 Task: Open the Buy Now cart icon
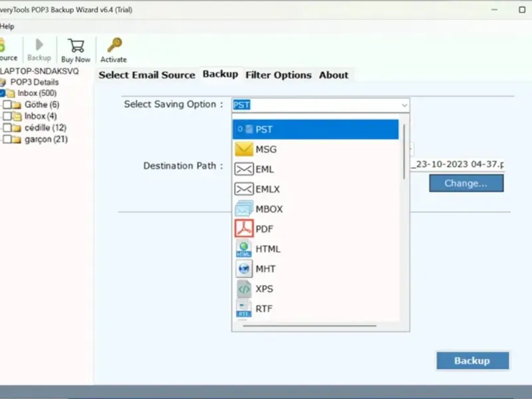(x=76, y=45)
